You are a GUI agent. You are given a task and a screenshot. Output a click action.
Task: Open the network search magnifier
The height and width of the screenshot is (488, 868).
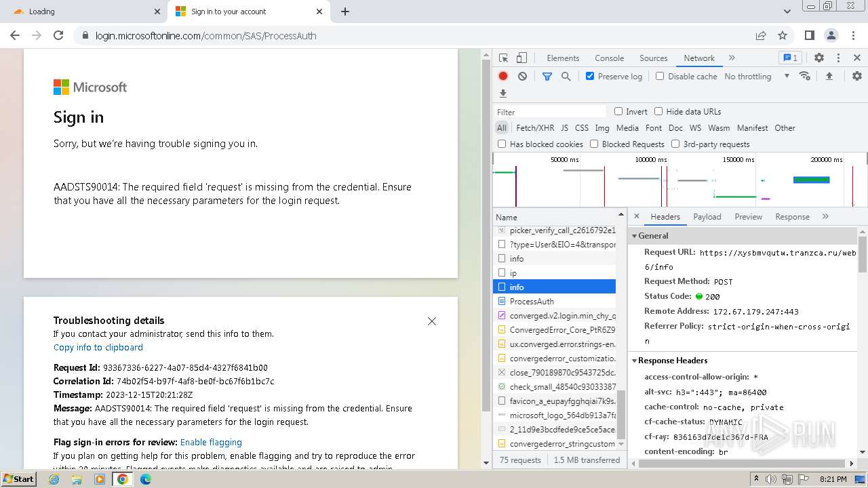pos(566,77)
